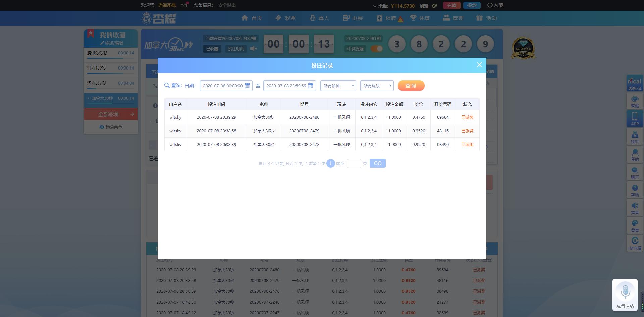Click 隐藏菜单 to hide sidebar

coord(111,127)
